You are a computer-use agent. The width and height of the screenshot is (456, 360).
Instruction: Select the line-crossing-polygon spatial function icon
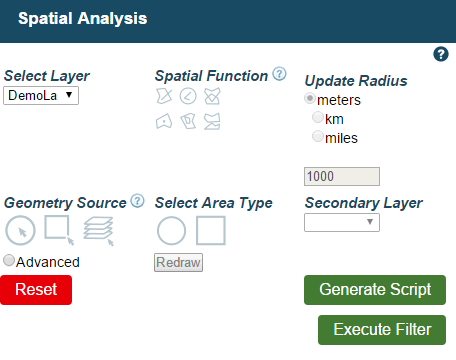(164, 96)
